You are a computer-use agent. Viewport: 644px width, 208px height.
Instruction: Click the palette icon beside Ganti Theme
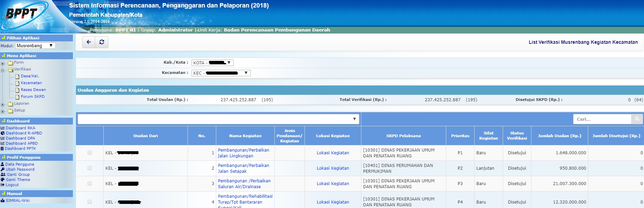3,180
